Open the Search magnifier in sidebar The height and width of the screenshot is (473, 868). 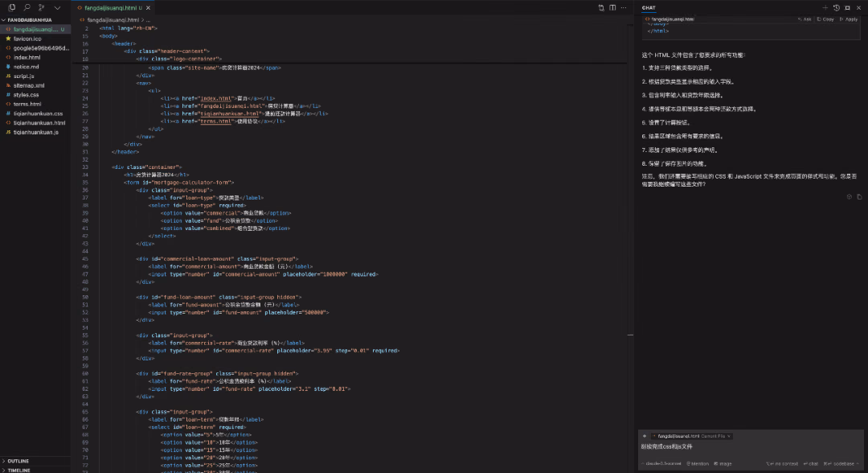pos(27,7)
